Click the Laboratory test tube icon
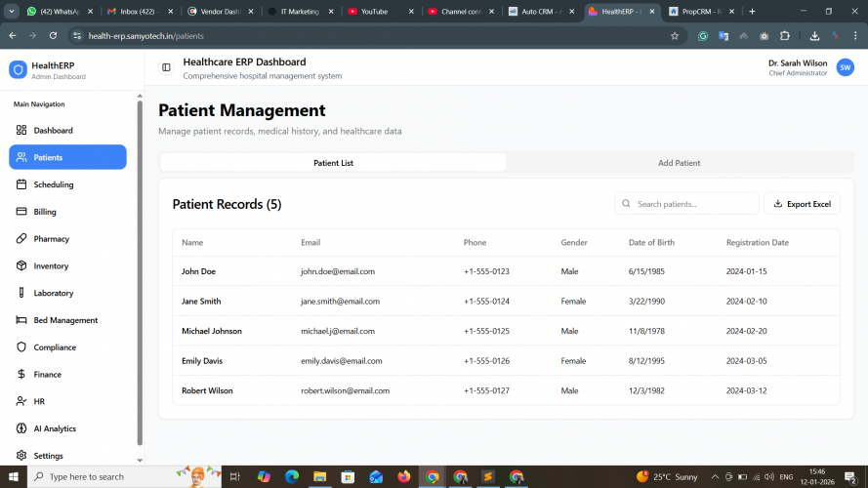This screenshot has height=488, width=868. tap(21, 293)
